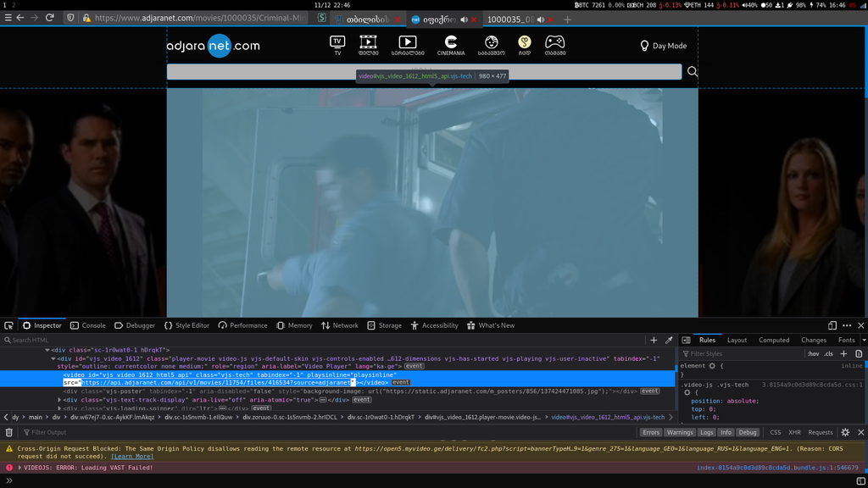Toggle the Debug console filter
This screenshot has height=488, width=868.
point(748,432)
